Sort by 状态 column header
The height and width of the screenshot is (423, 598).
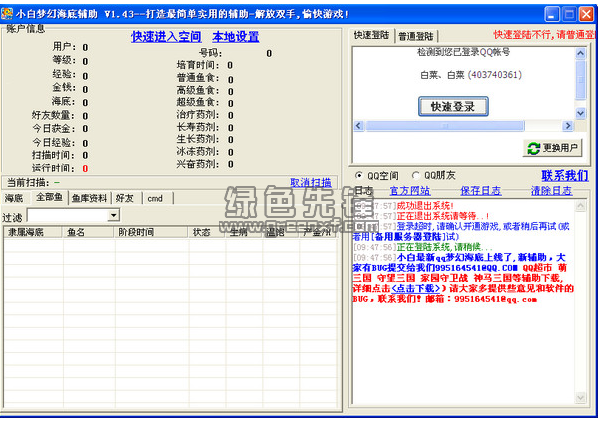pyautogui.click(x=206, y=232)
